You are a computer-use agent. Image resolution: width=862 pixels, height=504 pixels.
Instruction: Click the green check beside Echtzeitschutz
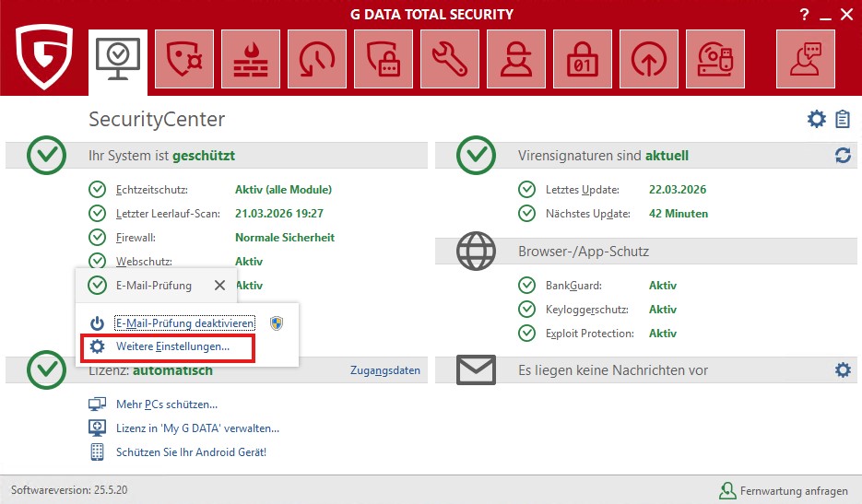point(98,190)
